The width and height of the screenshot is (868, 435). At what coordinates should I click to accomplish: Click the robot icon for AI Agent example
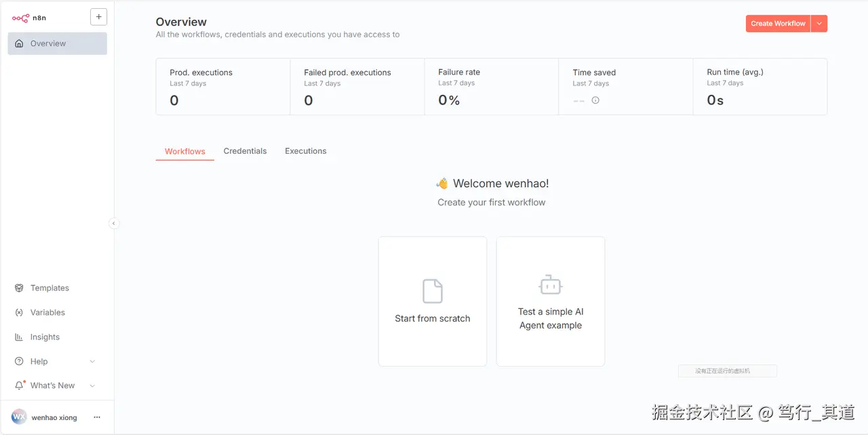pyautogui.click(x=551, y=285)
